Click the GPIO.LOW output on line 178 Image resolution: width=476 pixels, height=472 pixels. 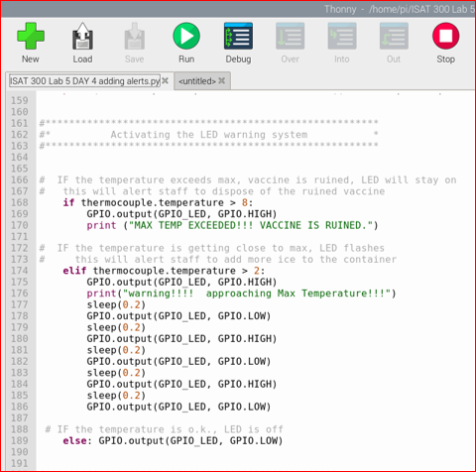pyautogui.click(x=178, y=316)
